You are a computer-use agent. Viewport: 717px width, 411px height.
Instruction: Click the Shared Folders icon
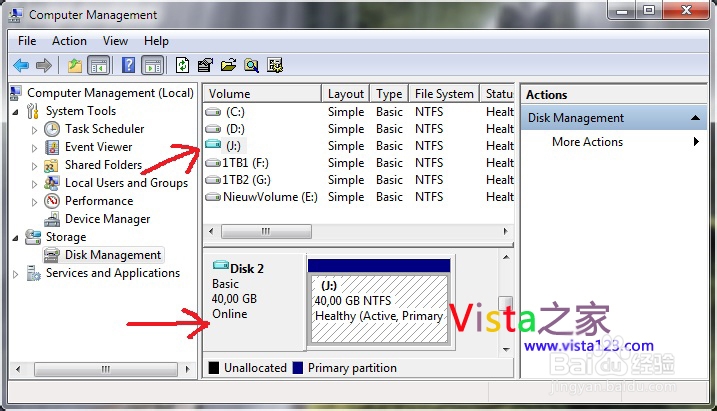(51, 165)
